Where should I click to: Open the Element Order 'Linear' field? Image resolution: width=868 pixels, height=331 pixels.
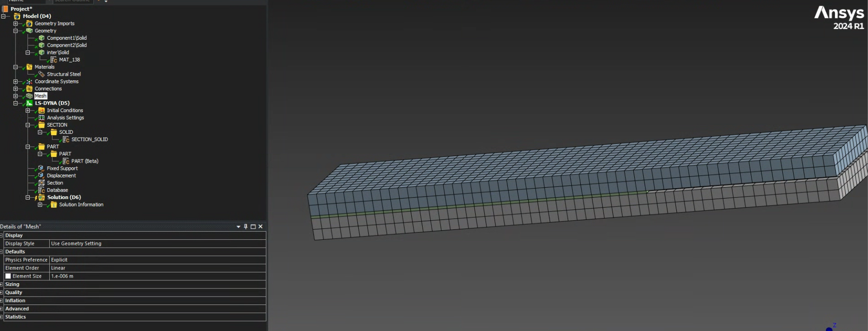(158, 268)
